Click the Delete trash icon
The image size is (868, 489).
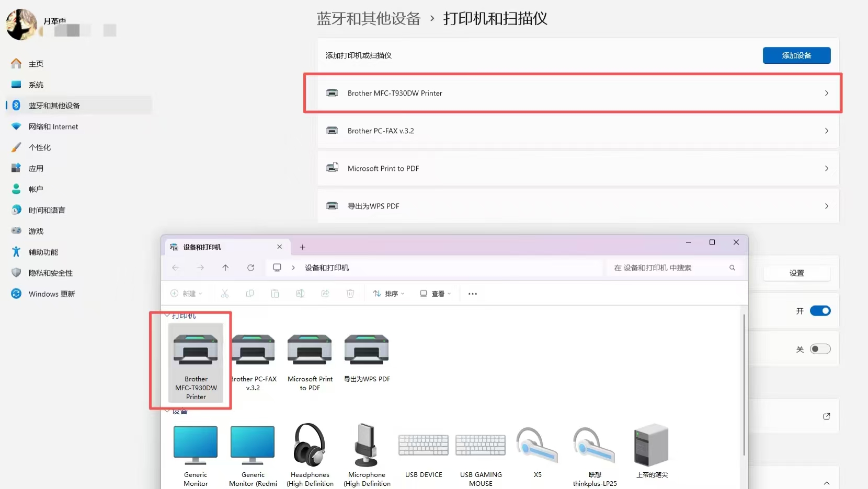(x=350, y=294)
